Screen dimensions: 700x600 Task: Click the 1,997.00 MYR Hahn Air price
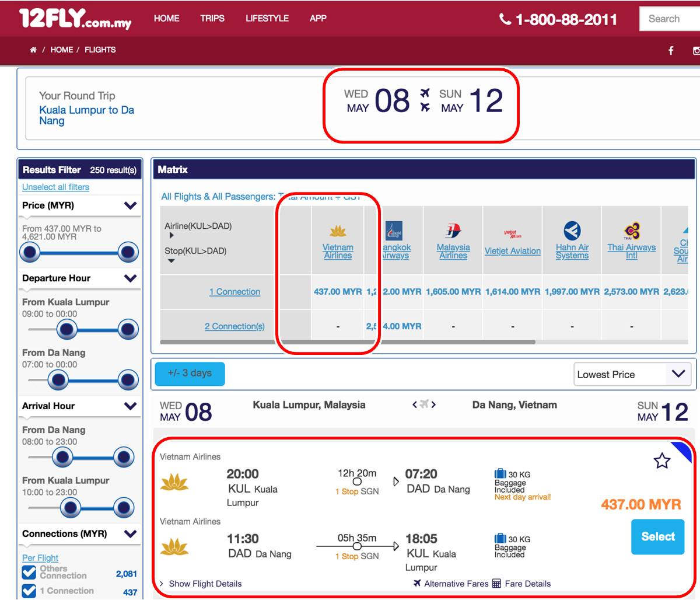(572, 292)
